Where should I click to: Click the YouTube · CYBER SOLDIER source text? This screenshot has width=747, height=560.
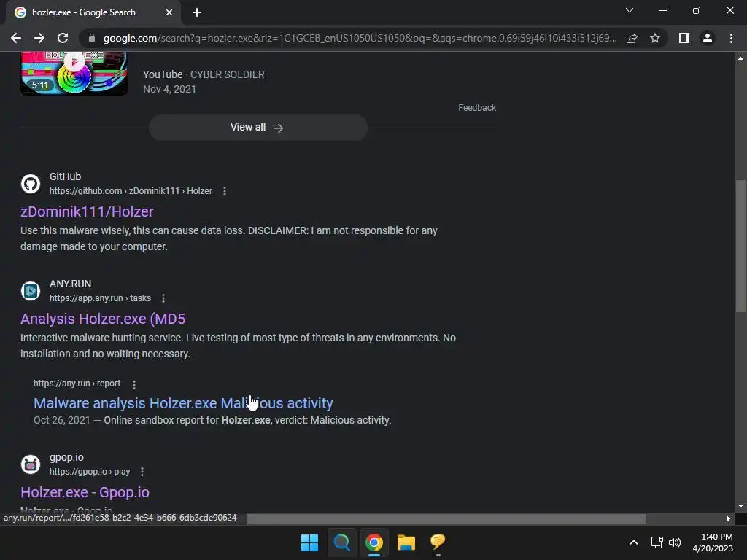tap(204, 74)
